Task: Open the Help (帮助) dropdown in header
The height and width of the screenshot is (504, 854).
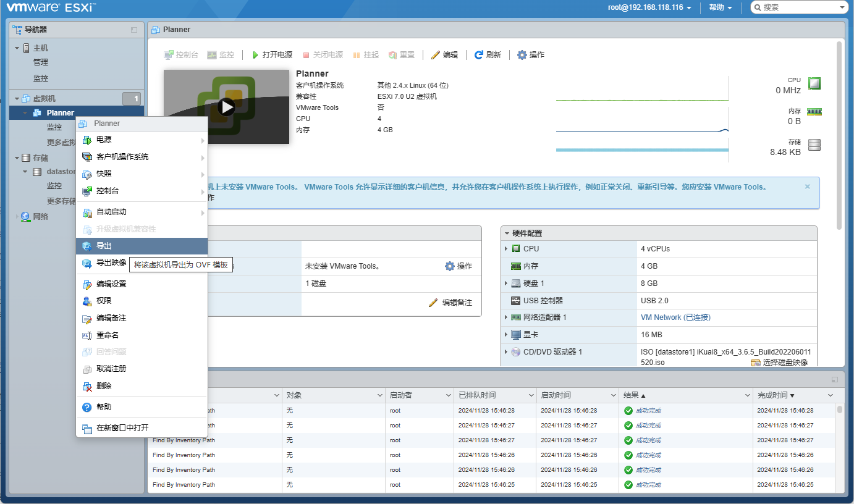Action: (721, 7)
